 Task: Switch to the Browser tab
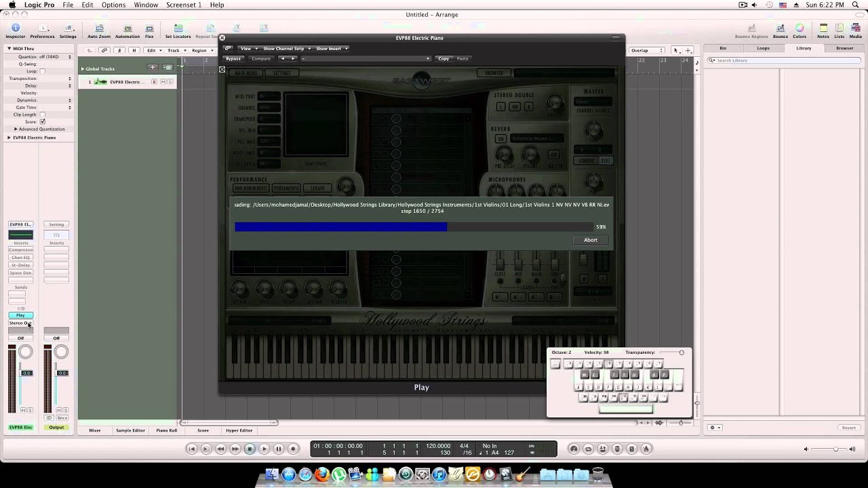click(x=844, y=48)
